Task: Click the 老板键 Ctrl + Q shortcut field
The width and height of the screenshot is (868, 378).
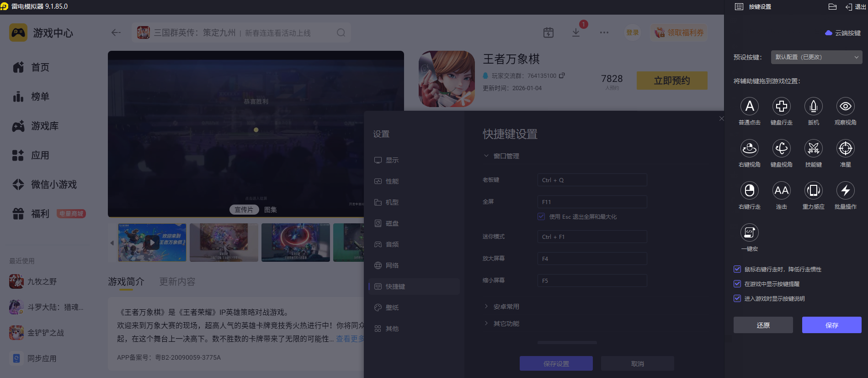Action: (x=592, y=180)
